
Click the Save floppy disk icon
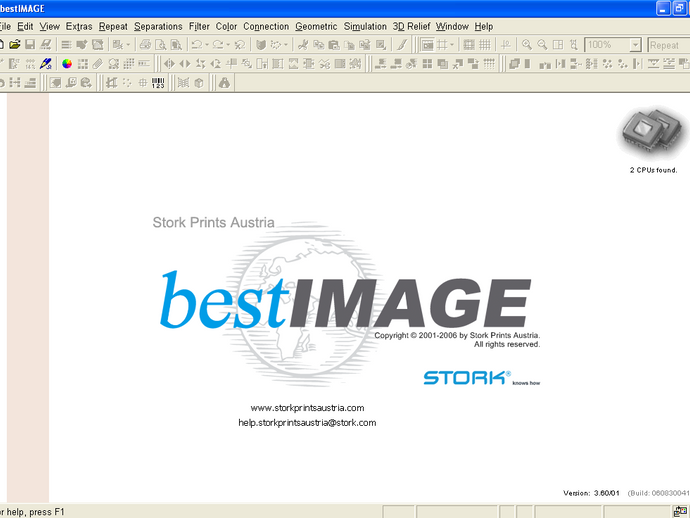point(30,44)
